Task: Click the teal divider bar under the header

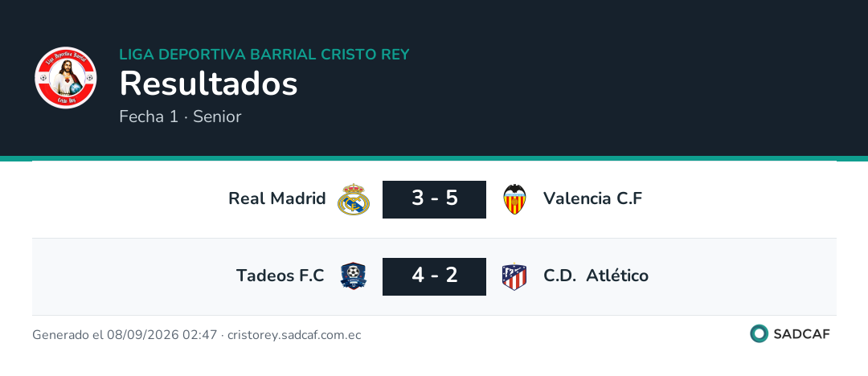Action: tap(434, 158)
